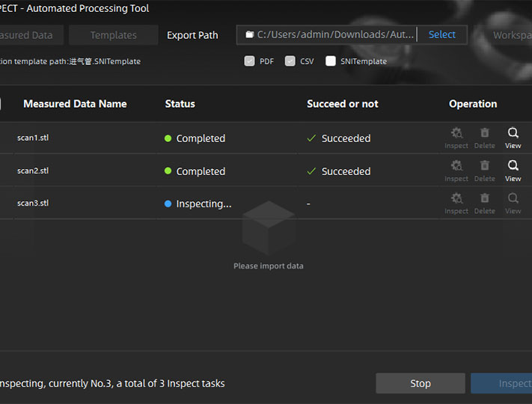Click Select to choose export folder
Image resolution: width=532 pixels, height=404 pixels.
[x=441, y=34]
